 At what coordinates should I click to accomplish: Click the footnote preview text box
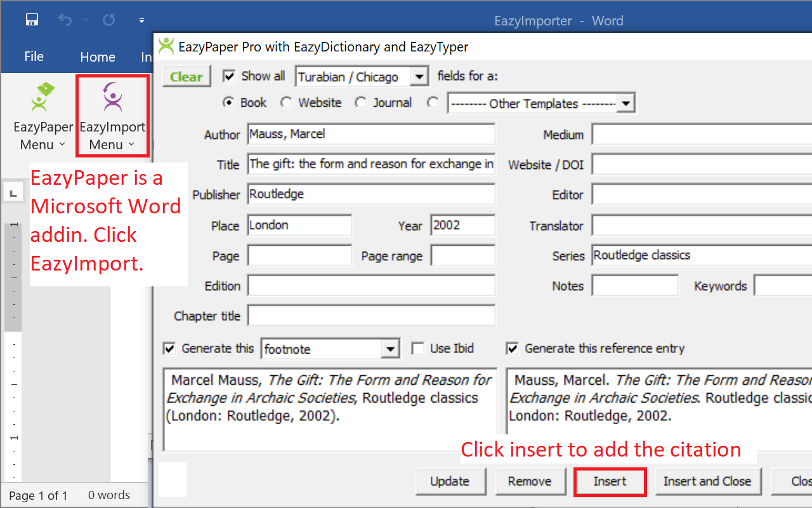(x=330, y=410)
